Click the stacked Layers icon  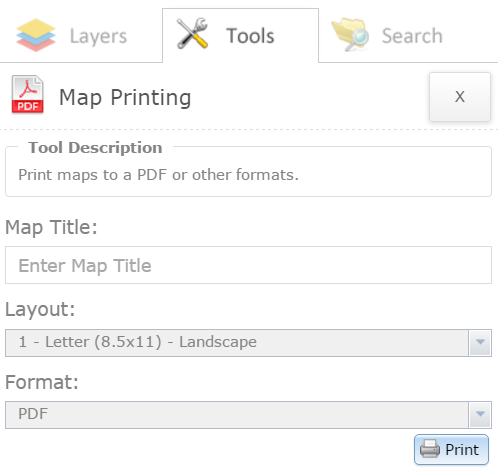click(36, 35)
